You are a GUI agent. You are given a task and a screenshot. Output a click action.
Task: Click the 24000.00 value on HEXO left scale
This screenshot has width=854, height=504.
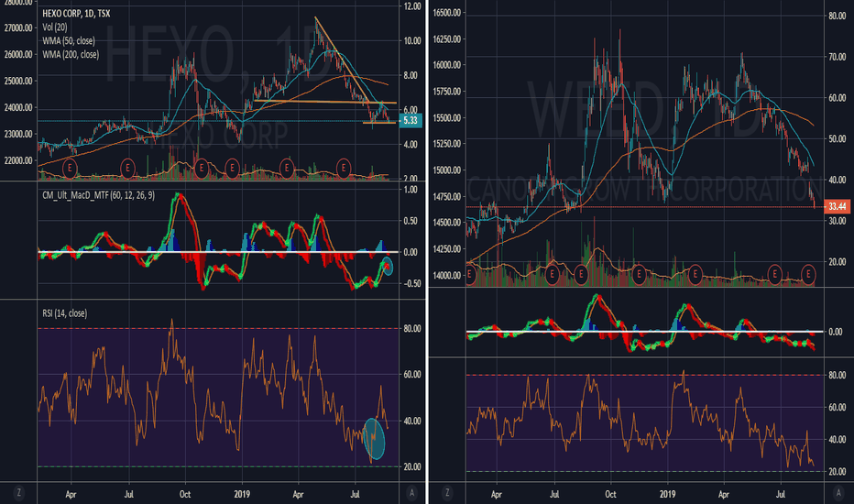click(x=18, y=108)
